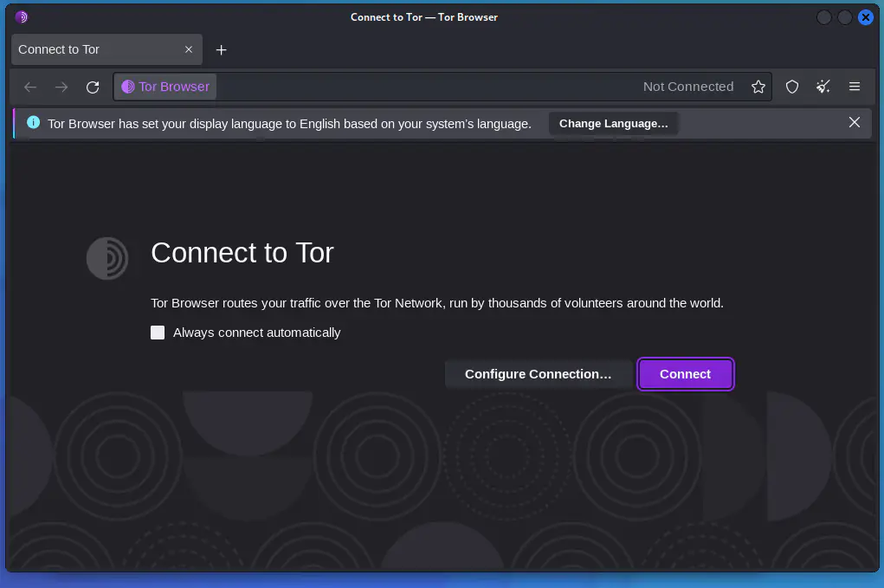Click the Tor logo in the title bar

[20, 16]
